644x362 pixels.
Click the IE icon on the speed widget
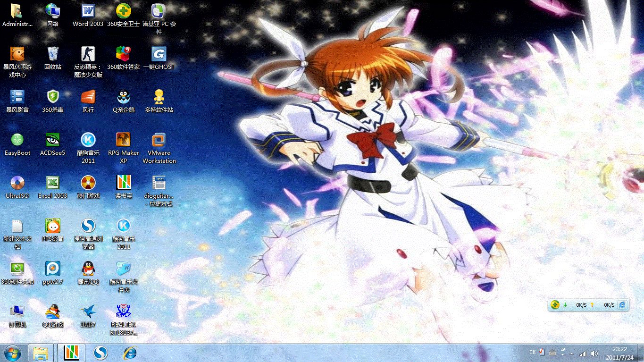pyautogui.click(x=623, y=305)
